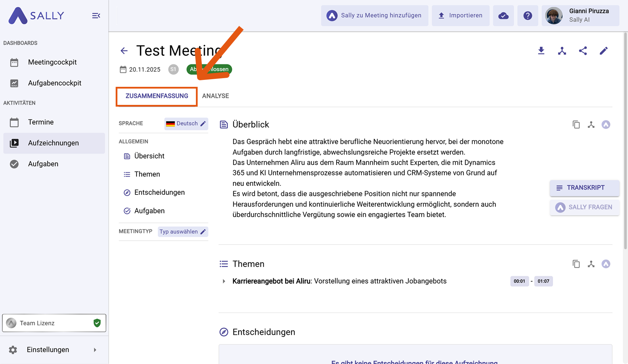Open the Typ auswählen meeting type selector

(x=183, y=232)
